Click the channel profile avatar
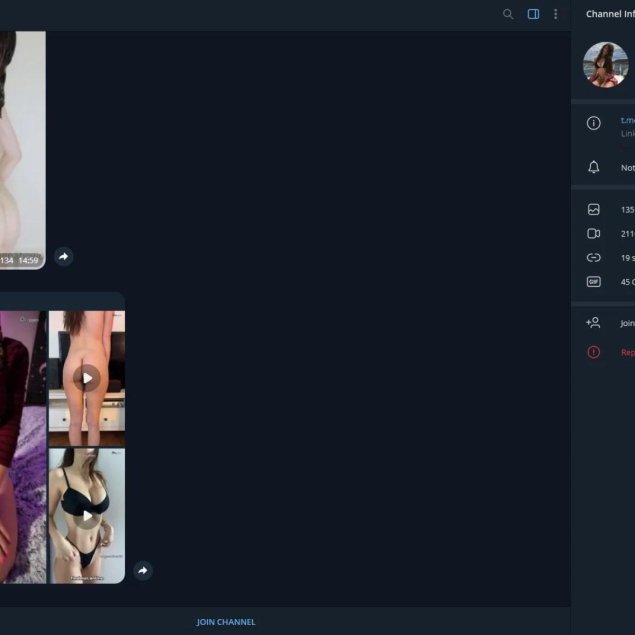 coord(605,65)
